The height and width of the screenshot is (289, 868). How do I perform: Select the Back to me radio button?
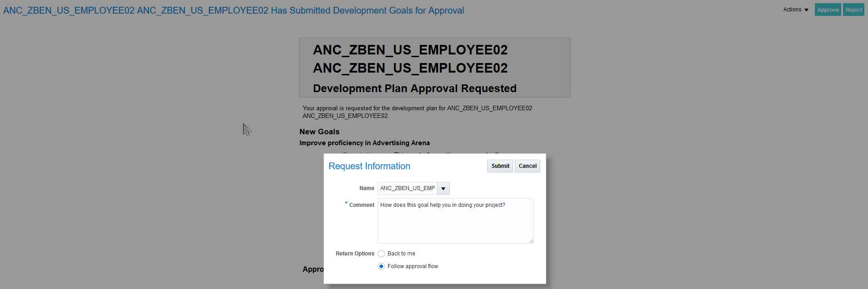coord(381,254)
